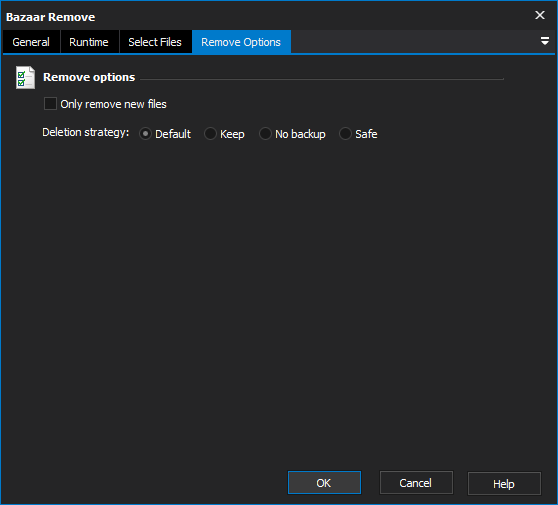
Task: Click the Deletion strategy label
Action: (x=85, y=132)
